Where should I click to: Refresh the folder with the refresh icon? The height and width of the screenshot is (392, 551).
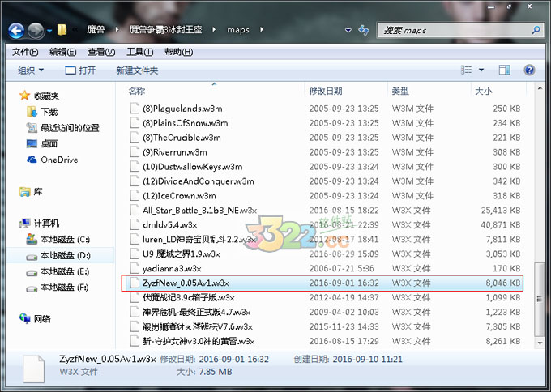tap(364, 30)
